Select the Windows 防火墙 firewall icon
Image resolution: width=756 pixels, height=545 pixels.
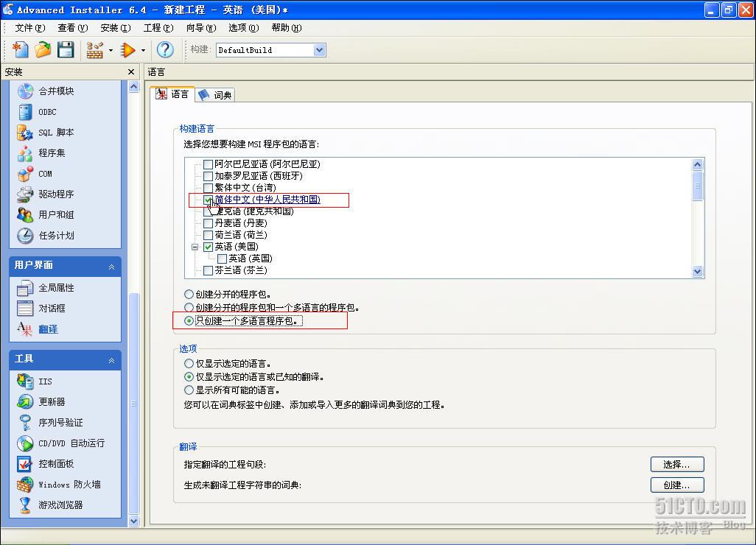(x=25, y=485)
